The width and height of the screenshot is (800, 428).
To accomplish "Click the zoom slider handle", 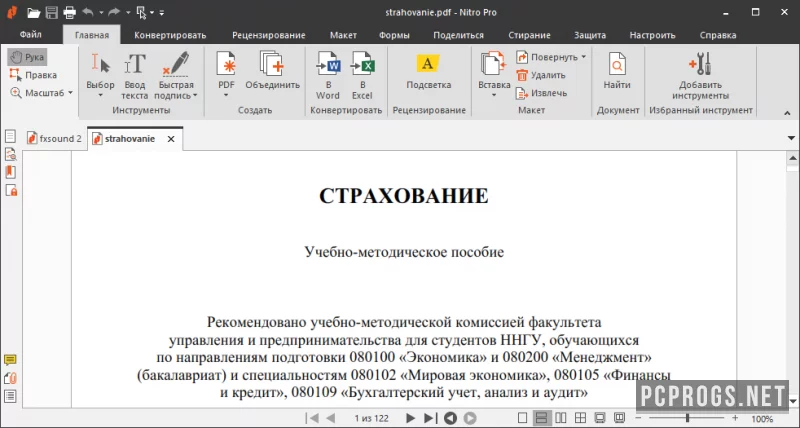I will (x=688, y=418).
